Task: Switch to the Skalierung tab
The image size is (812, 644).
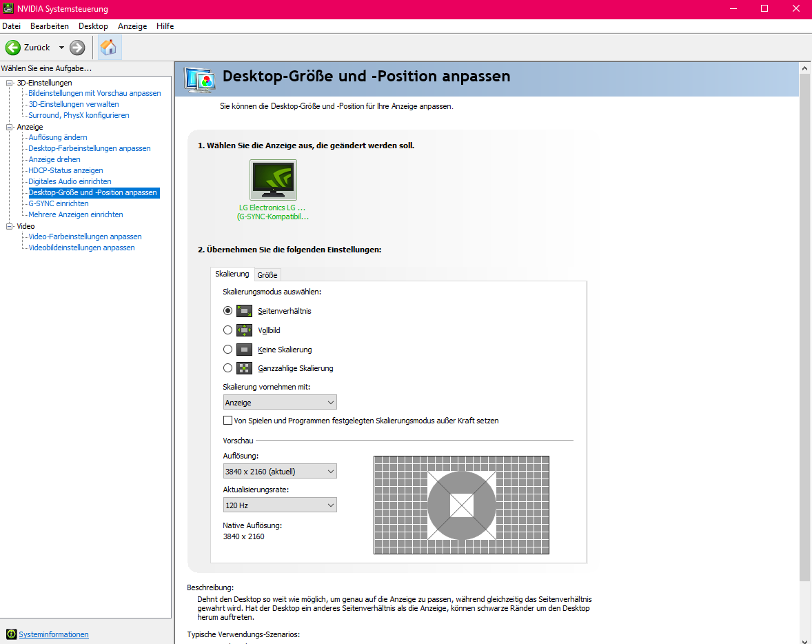Action: point(232,274)
